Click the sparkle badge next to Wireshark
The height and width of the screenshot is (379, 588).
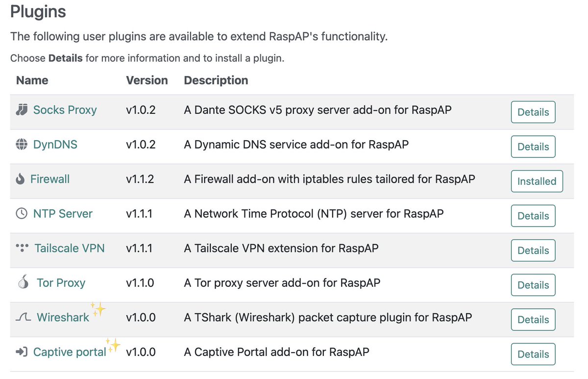point(98,309)
